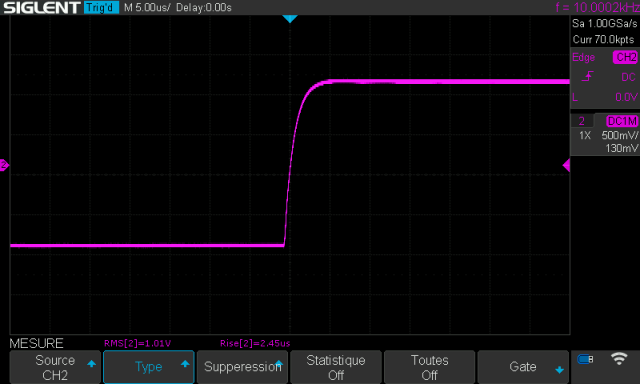
Task: Click the DC trigger coupling label
Action: tap(628, 77)
